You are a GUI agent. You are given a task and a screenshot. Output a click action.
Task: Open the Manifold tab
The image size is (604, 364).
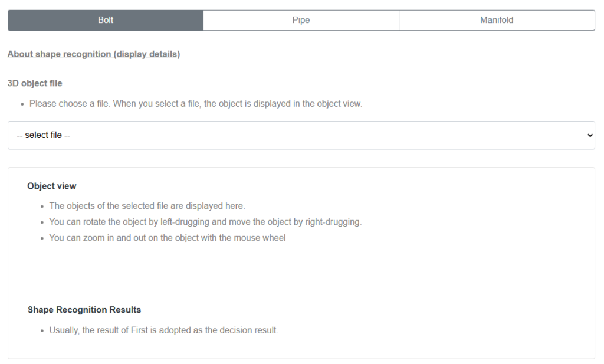497,20
